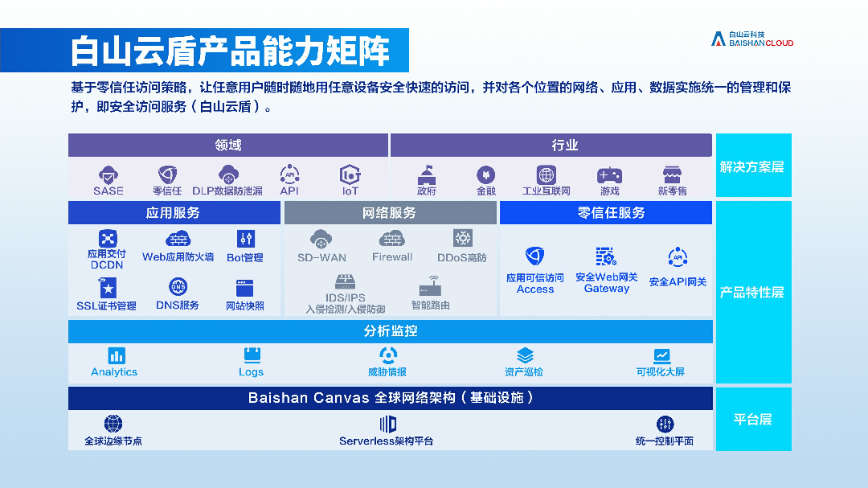The width and height of the screenshot is (868, 488).
Task: Select the 新零售 storefront icon
Action: pyautogui.click(x=672, y=175)
